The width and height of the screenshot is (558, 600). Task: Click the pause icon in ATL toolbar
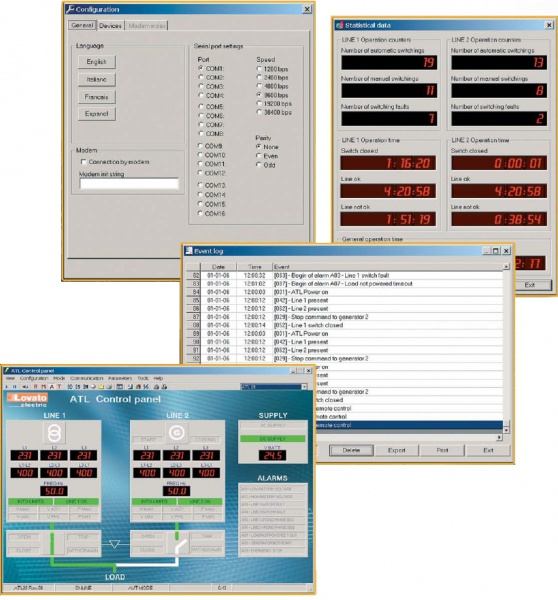[15, 386]
